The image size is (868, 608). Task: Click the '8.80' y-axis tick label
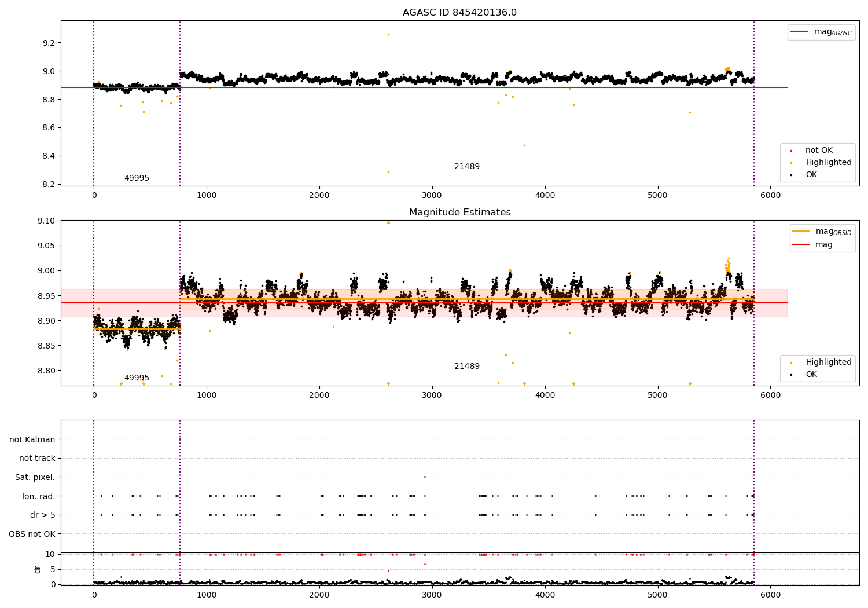[46, 371]
